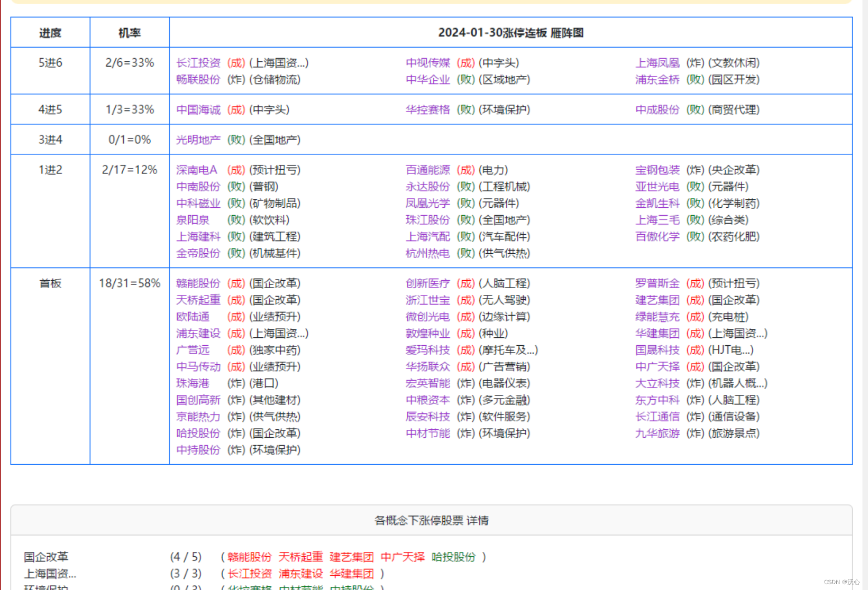
Task: Open the 上海汽配 stock link
Action: [427, 237]
